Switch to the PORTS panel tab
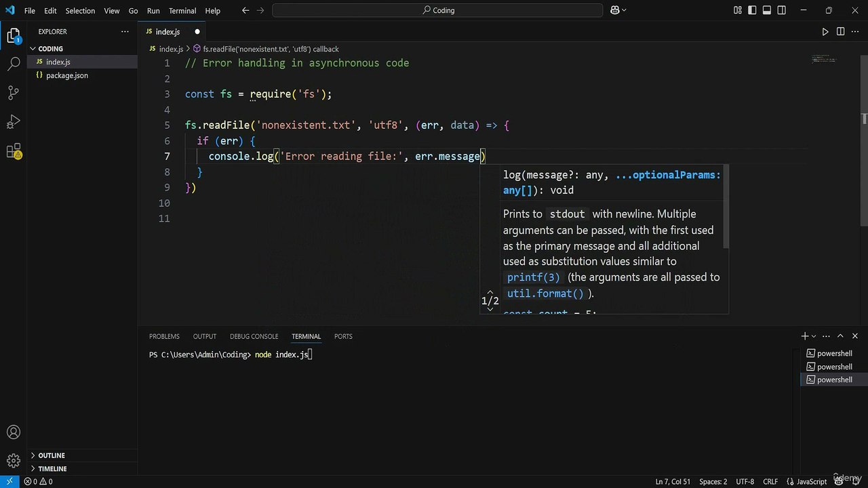This screenshot has height=488, width=868. pos(343,336)
